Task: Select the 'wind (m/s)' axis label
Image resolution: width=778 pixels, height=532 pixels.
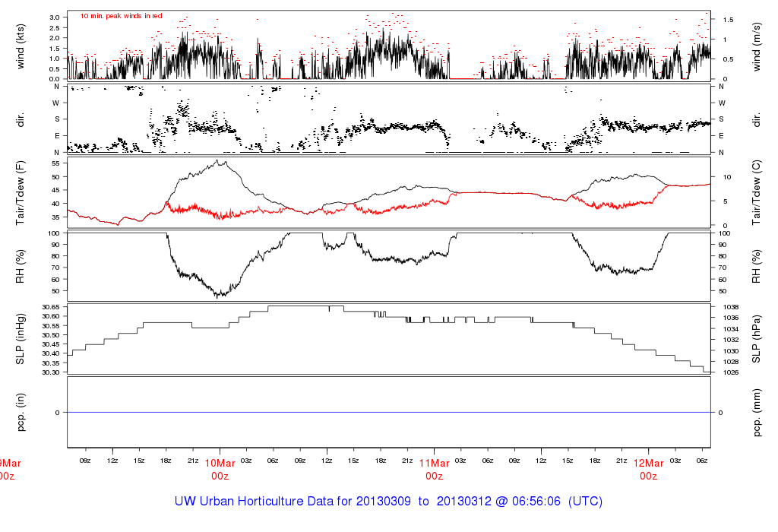Action: click(x=757, y=45)
